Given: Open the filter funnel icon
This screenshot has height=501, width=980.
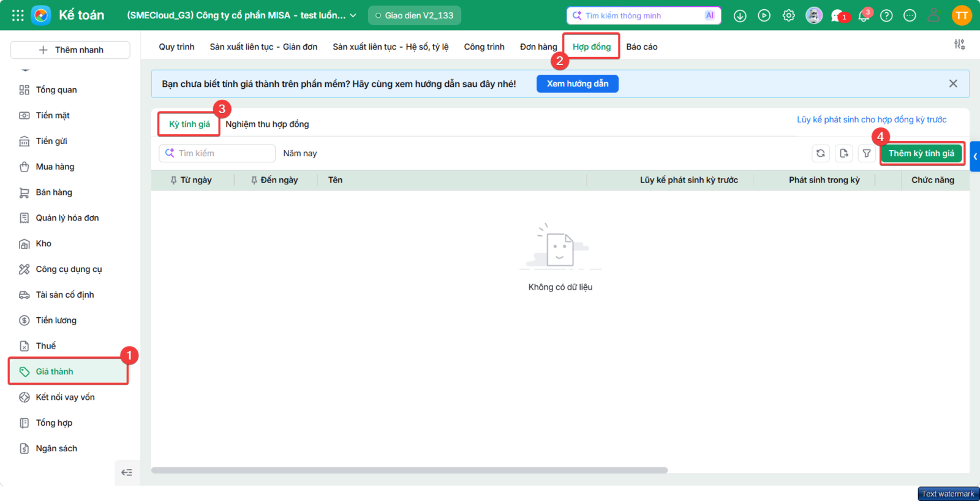Looking at the screenshot, I should 867,153.
